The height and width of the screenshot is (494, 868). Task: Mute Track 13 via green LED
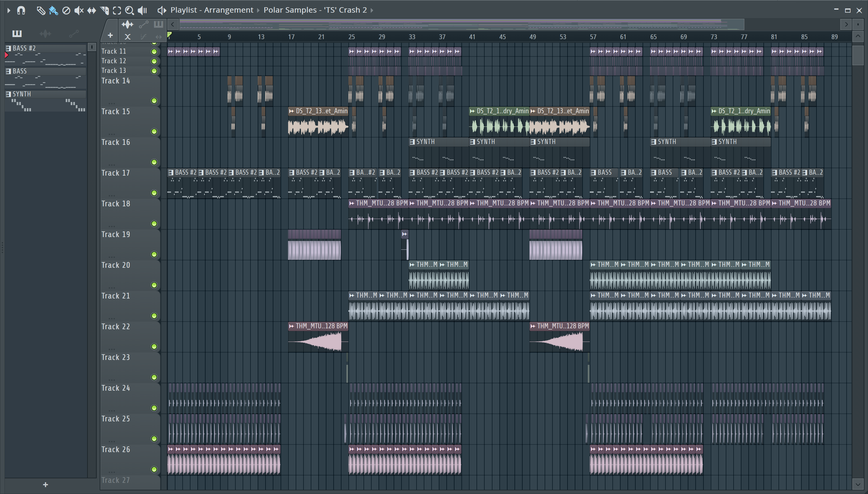coord(154,71)
